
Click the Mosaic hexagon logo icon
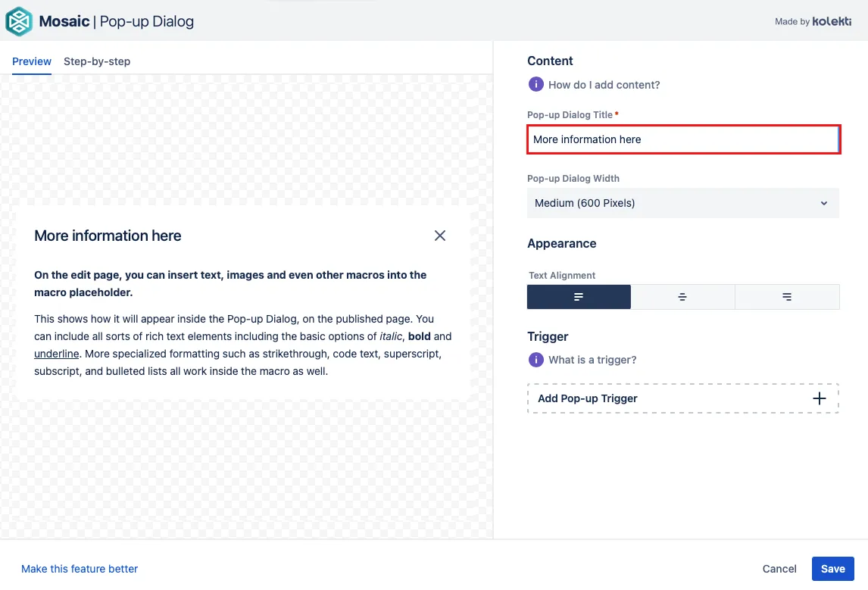pyautogui.click(x=19, y=21)
